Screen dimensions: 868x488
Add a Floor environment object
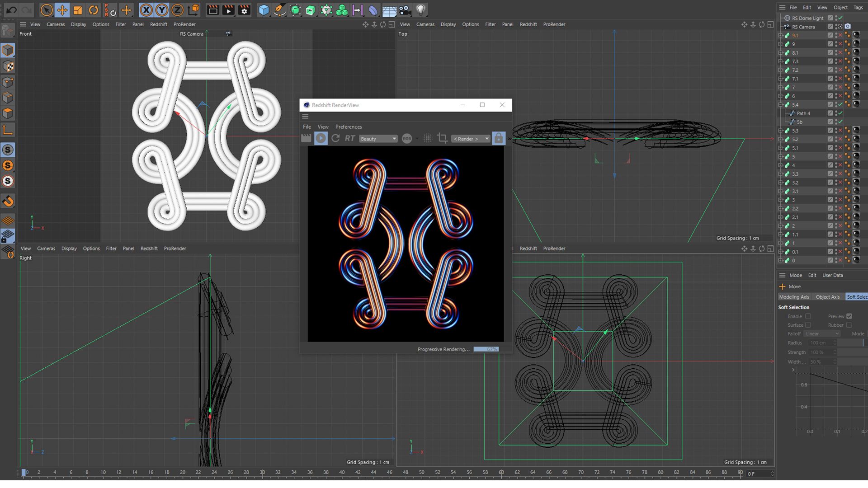389,9
